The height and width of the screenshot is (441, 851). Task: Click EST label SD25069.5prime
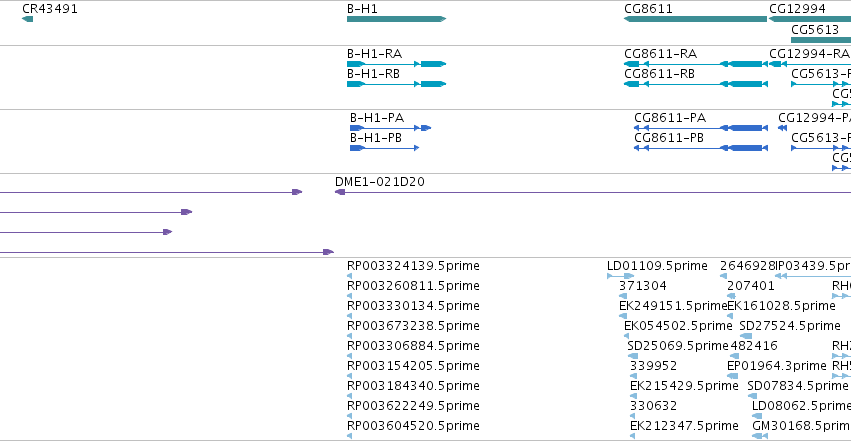pos(677,346)
